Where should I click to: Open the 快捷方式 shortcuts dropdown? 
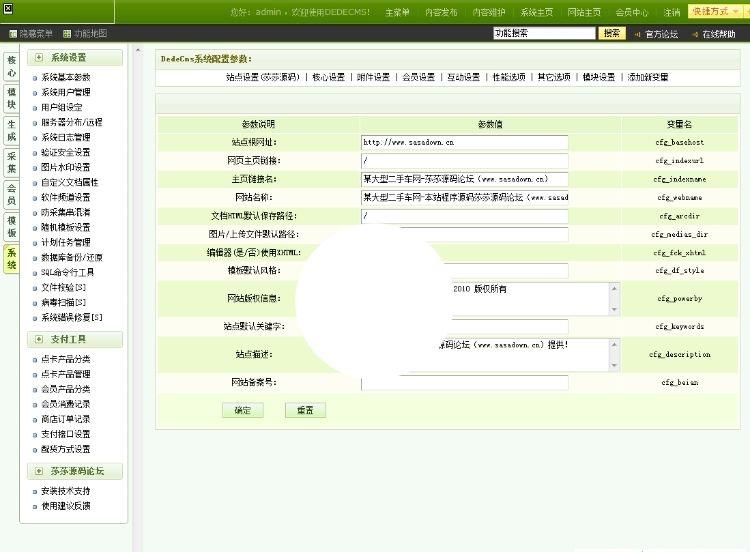(716, 11)
